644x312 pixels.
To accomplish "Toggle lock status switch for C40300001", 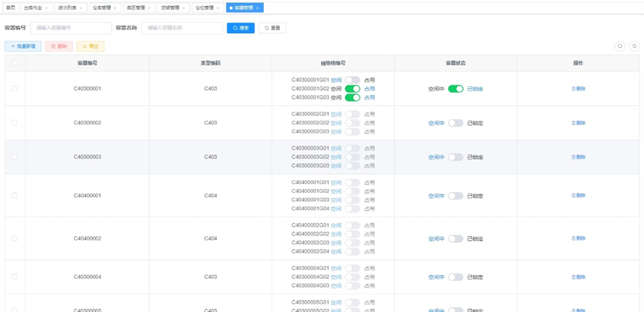I will pos(455,89).
